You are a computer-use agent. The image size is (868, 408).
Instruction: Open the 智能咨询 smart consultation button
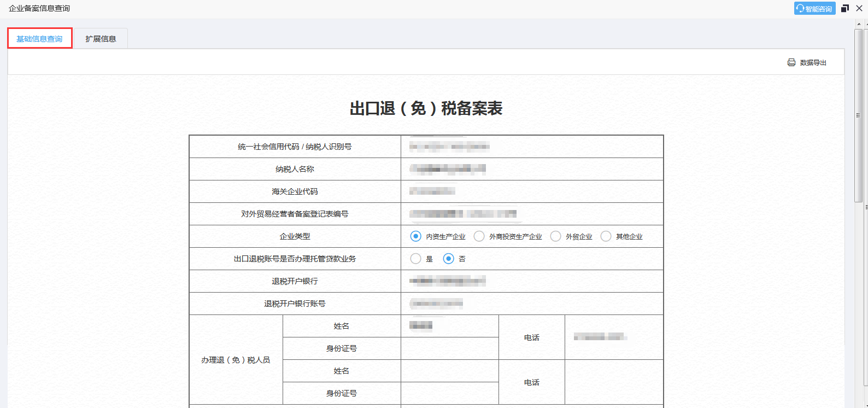(814, 8)
